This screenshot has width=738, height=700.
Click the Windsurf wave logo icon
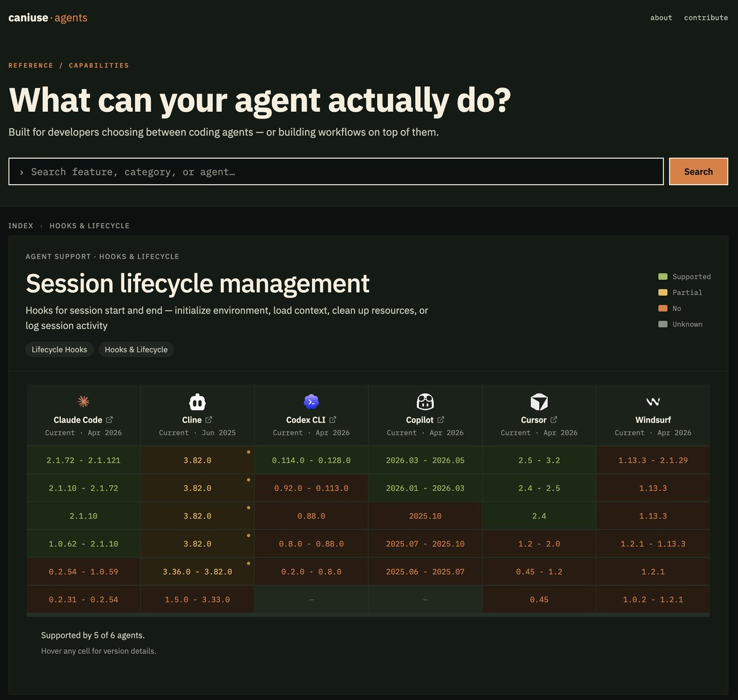pyautogui.click(x=653, y=402)
